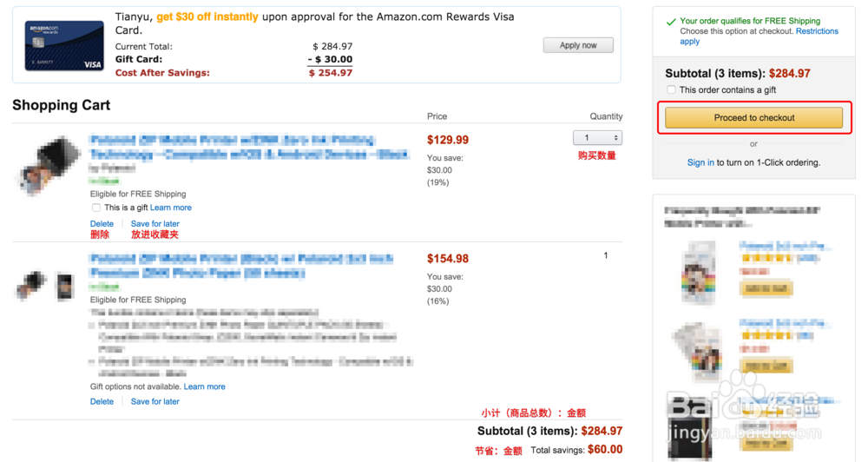Screen dimensions: 868x462
Task: Follow the Sign in link for 1-Click ordering
Action: pos(700,162)
